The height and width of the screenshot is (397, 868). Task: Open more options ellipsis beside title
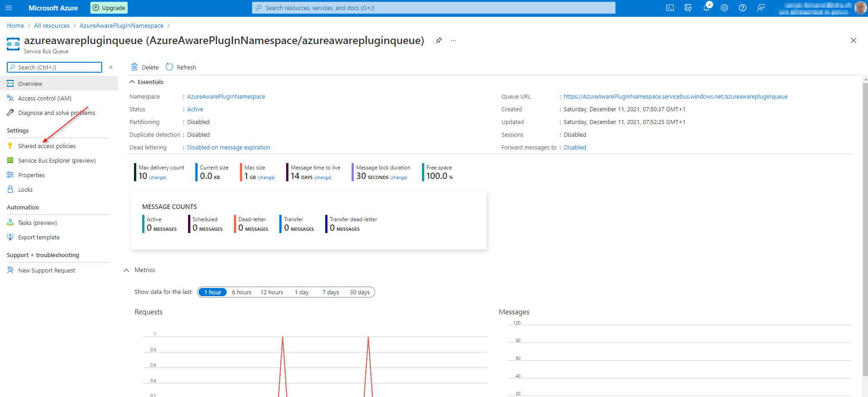point(453,40)
